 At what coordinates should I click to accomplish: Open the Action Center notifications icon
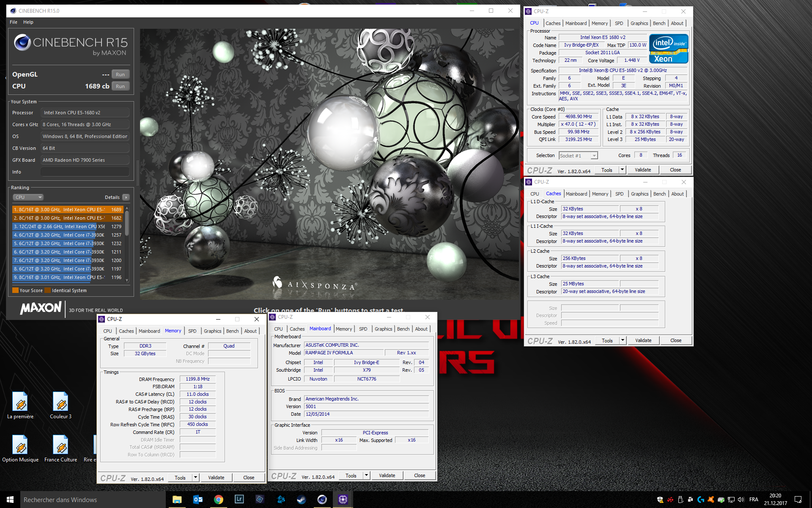point(798,500)
